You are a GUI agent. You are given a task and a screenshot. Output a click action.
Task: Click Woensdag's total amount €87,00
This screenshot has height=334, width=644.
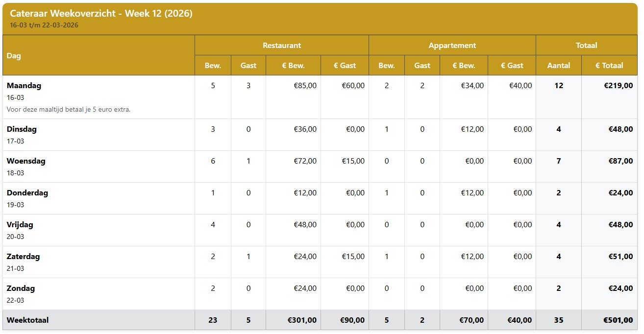point(620,161)
